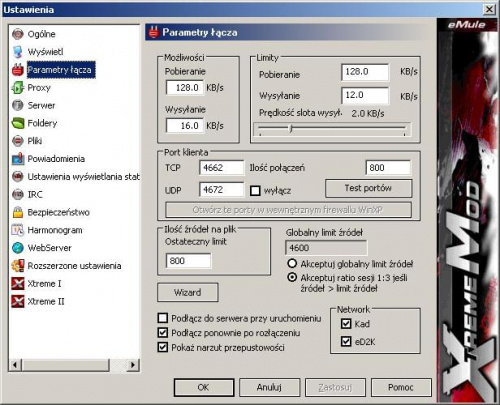The width and height of the screenshot is (500, 405).
Task: Select Akceptuj globalny limit źródeł radio
Action: [292, 264]
